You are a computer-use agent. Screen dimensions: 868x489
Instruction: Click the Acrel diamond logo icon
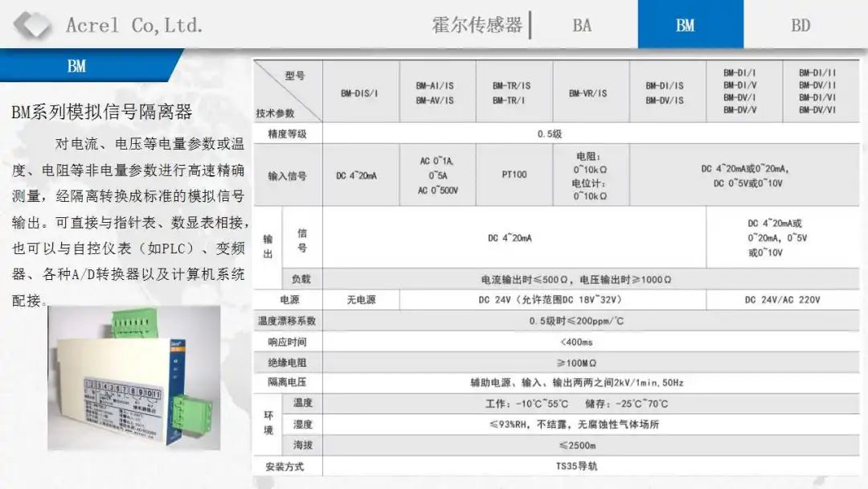(32, 24)
